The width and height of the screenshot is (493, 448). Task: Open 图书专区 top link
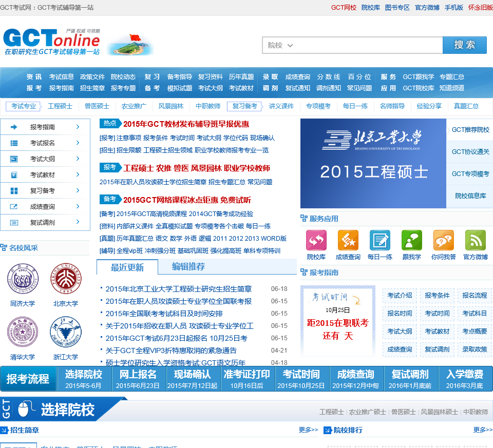click(397, 8)
